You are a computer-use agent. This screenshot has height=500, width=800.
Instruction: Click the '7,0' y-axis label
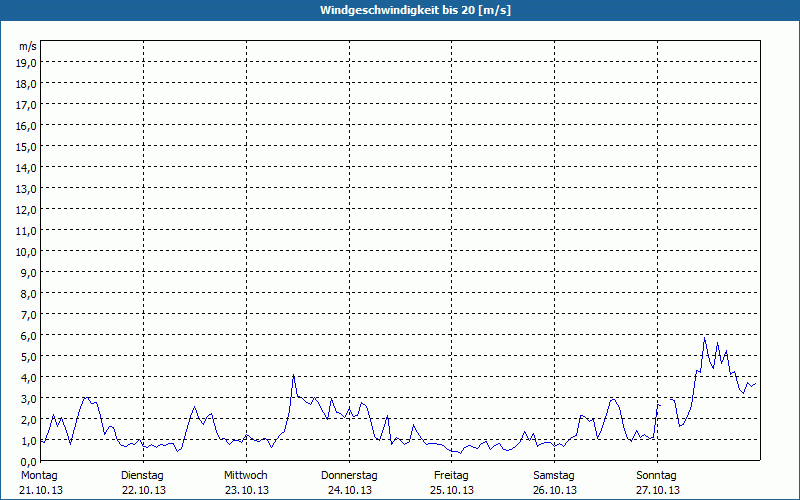28,315
